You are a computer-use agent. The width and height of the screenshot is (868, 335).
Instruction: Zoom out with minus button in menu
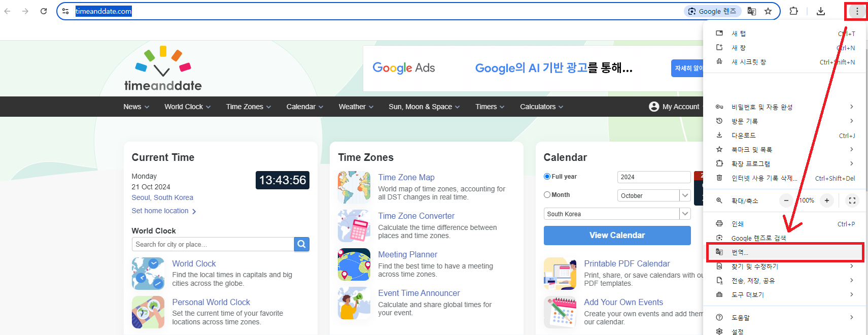(x=786, y=200)
